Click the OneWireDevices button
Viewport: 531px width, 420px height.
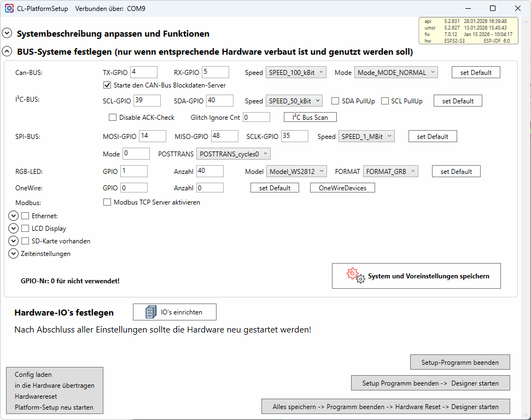pos(342,188)
